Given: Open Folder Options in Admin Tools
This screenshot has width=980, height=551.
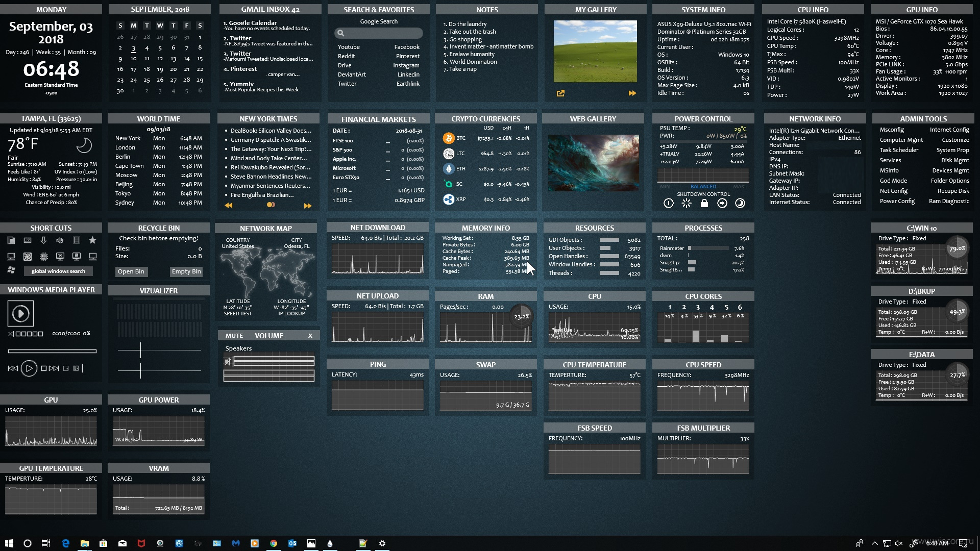Looking at the screenshot, I should [x=950, y=181].
